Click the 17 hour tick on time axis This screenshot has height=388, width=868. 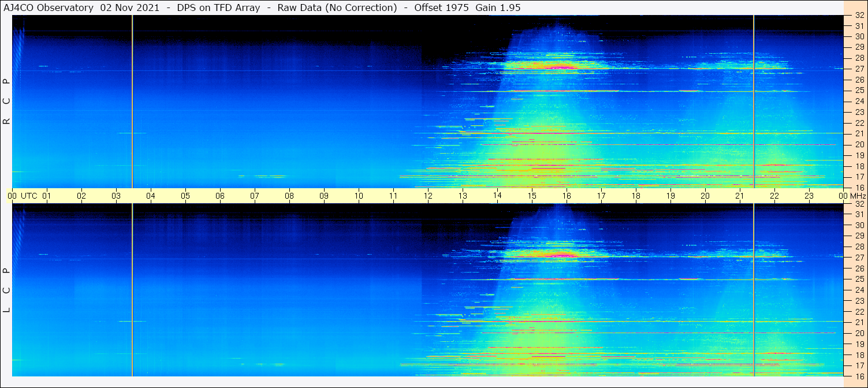tap(601, 196)
